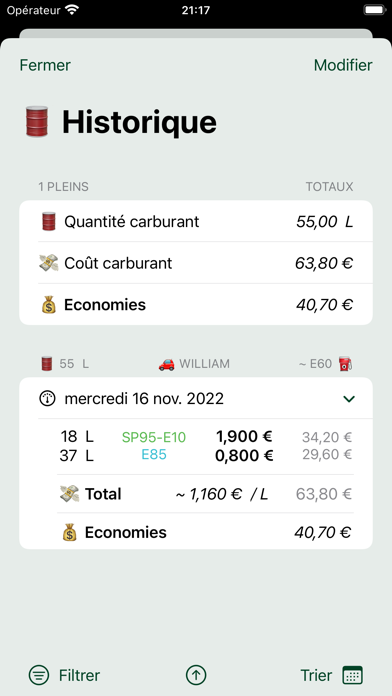Open the Trier calendar sort icon
The image size is (392, 696).
coord(352,676)
